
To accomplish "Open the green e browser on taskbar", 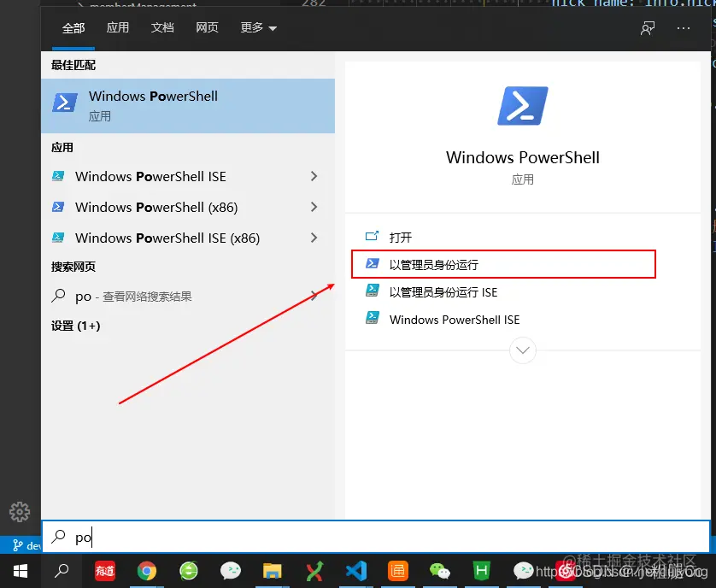I will click(189, 571).
